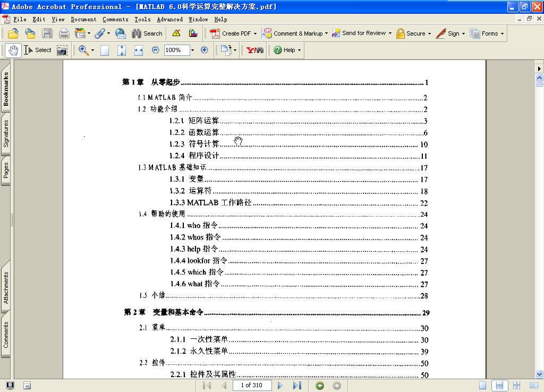The width and height of the screenshot is (544, 392).
Task: Open the Help dropdown button
Action: (287, 50)
